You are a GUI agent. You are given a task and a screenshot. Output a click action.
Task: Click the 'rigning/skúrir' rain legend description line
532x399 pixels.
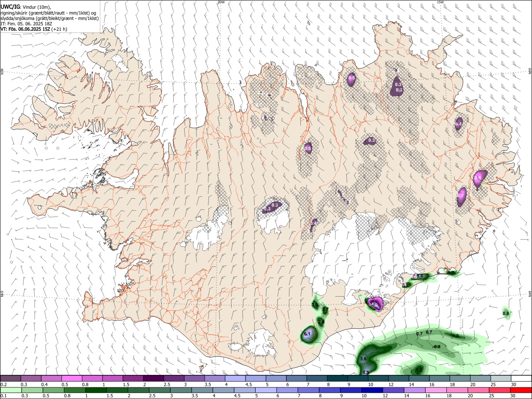click(48, 13)
